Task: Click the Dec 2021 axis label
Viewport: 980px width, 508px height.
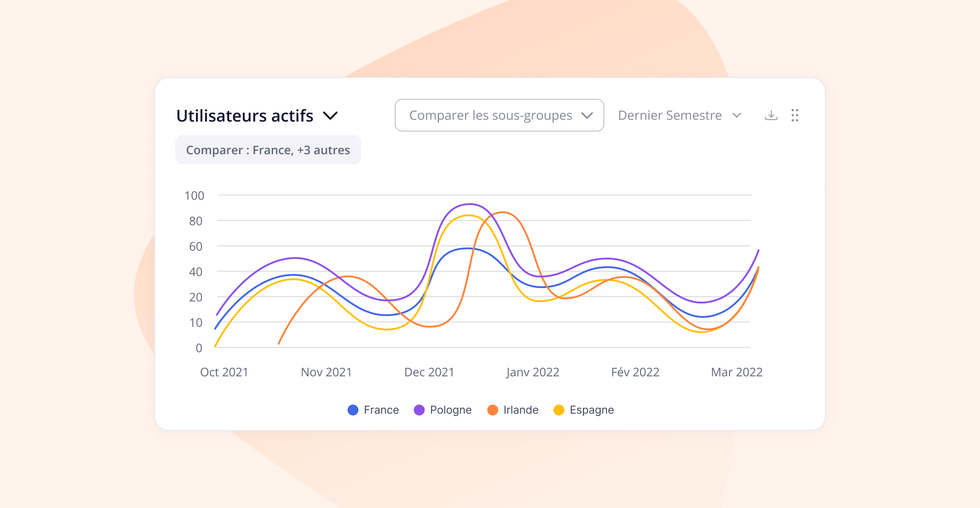Action: click(429, 372)
